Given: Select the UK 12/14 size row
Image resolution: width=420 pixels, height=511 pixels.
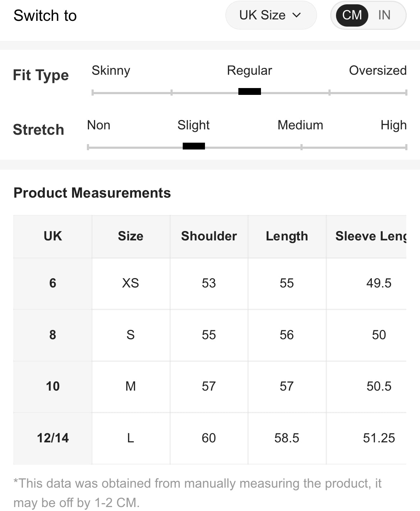Looking at the screenshot, I should tap(210, 438).
